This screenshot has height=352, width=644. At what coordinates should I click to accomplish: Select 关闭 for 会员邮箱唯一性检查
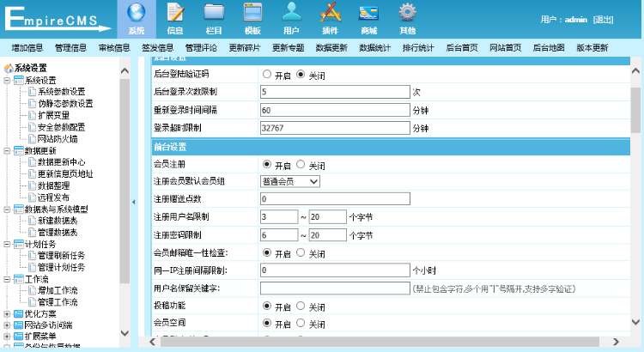pos(301,252)
